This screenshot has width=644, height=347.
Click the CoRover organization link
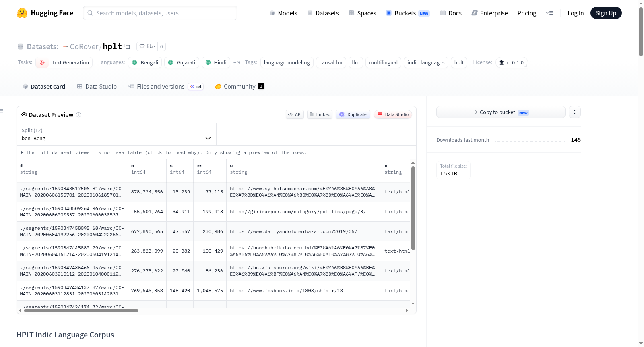[84, 47]
